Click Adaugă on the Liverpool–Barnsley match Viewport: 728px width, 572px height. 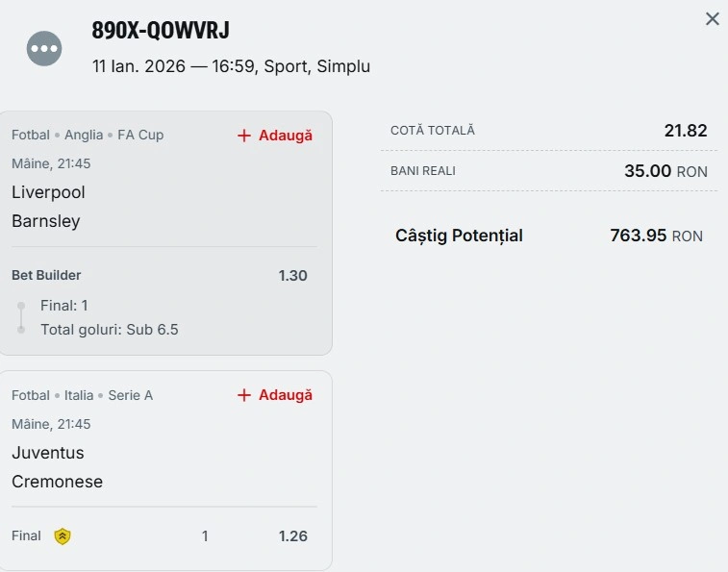[275, 136]
